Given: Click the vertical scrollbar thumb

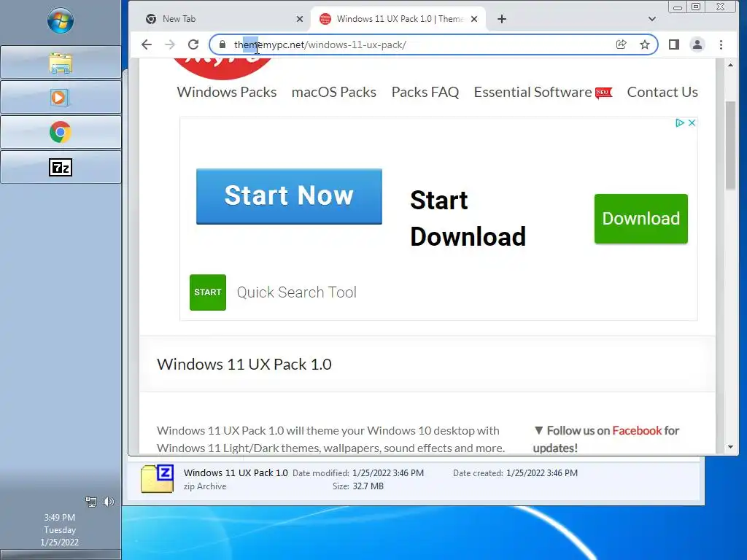Looking at the screenshot, I should click(x=730, y=145).
